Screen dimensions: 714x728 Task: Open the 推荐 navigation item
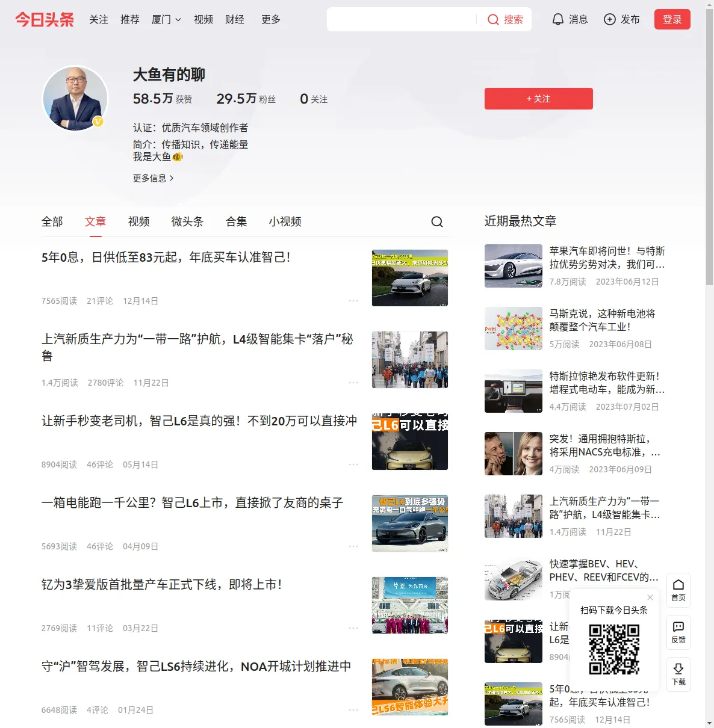(x=130, y=19)
